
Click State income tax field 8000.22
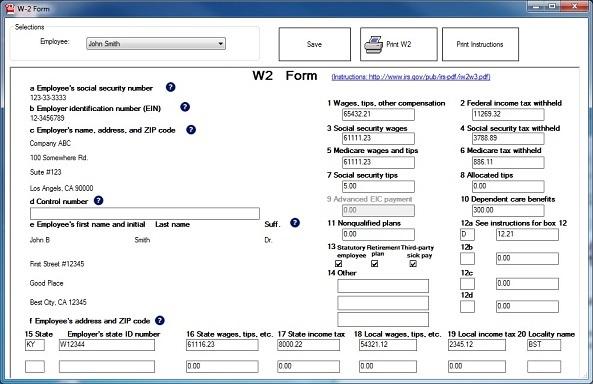308,345
